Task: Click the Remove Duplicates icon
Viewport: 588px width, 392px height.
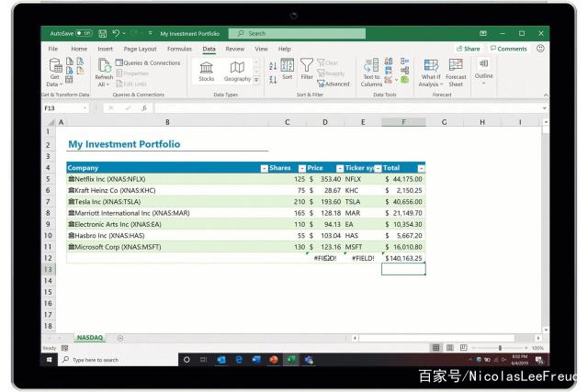Action: [389, 71]
